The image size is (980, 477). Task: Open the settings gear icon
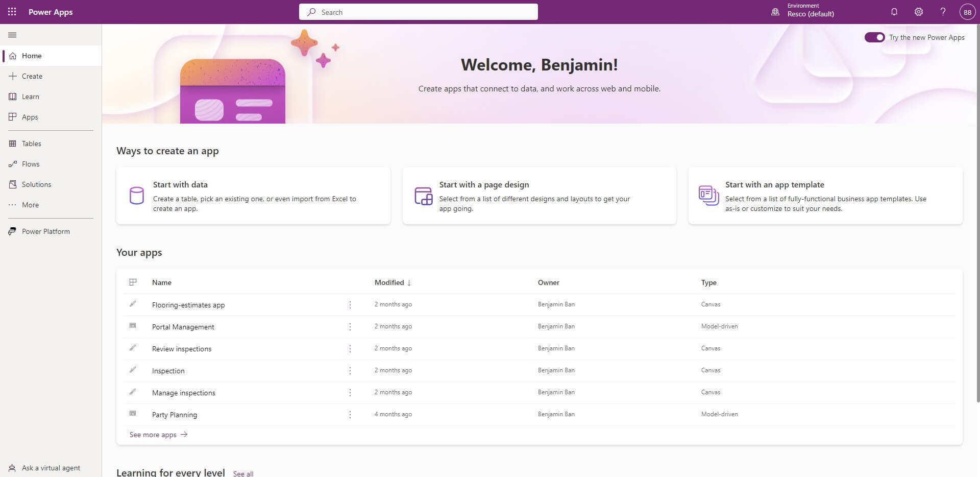(x=918, y=12)
